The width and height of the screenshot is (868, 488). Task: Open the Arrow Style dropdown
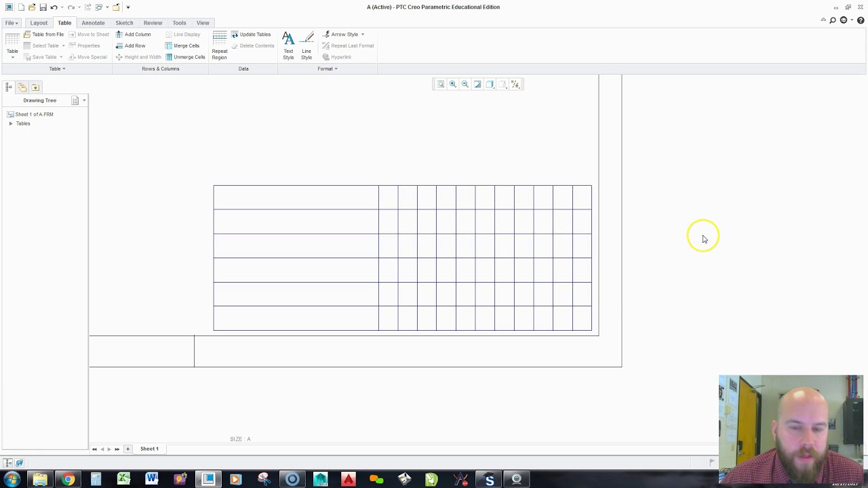(344, 34)
